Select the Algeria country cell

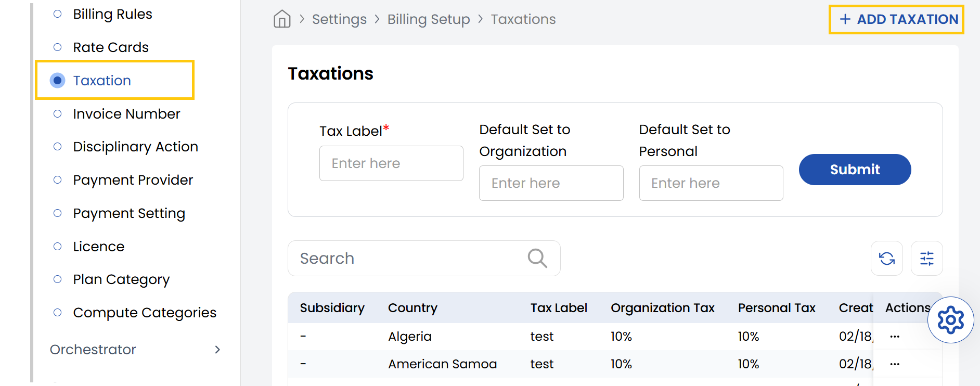409,337
